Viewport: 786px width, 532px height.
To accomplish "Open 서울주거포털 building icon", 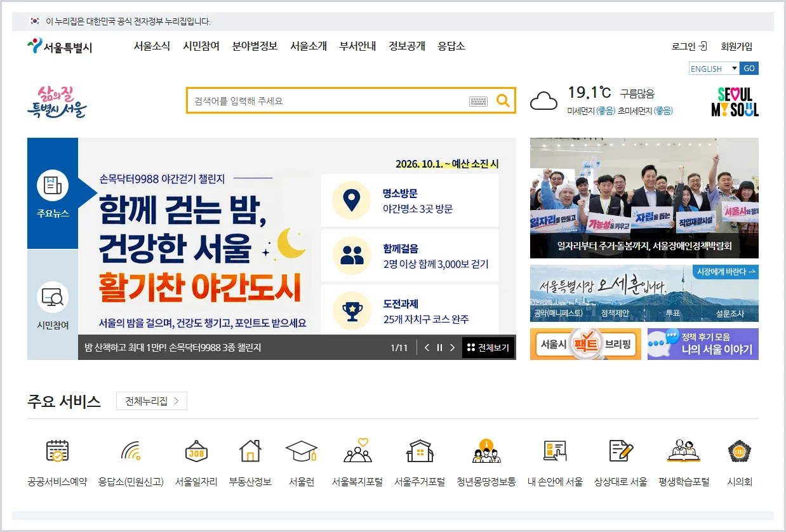I will click(x=420, y=451).
